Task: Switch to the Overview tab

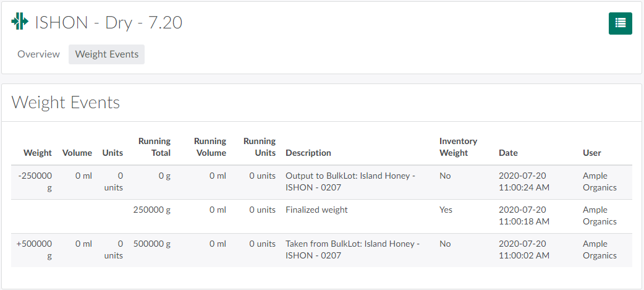Action: pos(38,54)
